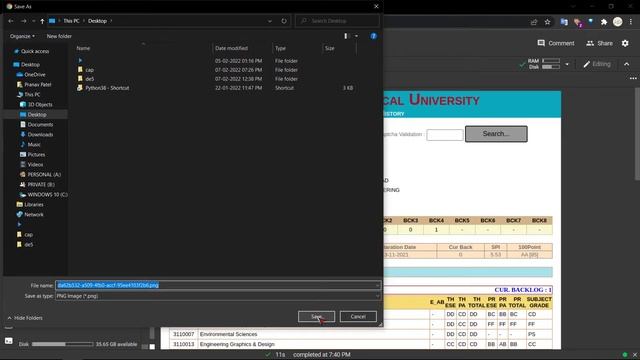
Task: Open Pictures in navigation pane
Action: pyautogui.click(x=36, y=155)
